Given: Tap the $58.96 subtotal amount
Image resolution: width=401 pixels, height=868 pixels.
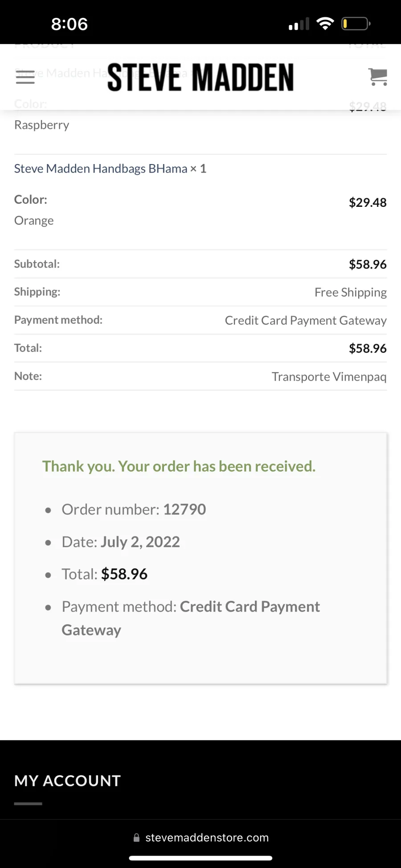Looking at the screenshot, I should 368,264.
